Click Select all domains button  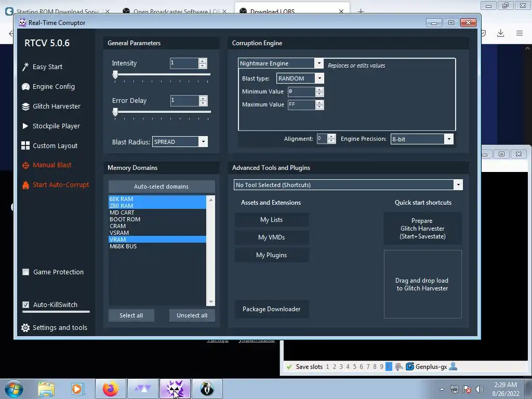click(131, 315)
